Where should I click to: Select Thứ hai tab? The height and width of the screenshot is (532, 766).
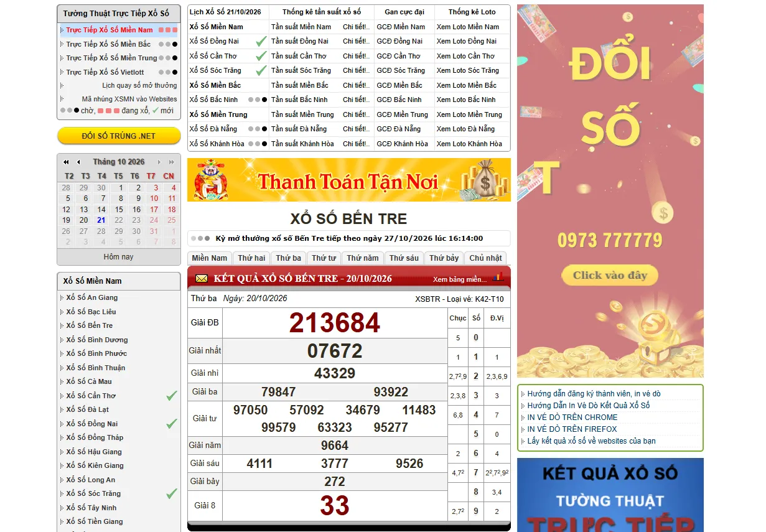251,258
